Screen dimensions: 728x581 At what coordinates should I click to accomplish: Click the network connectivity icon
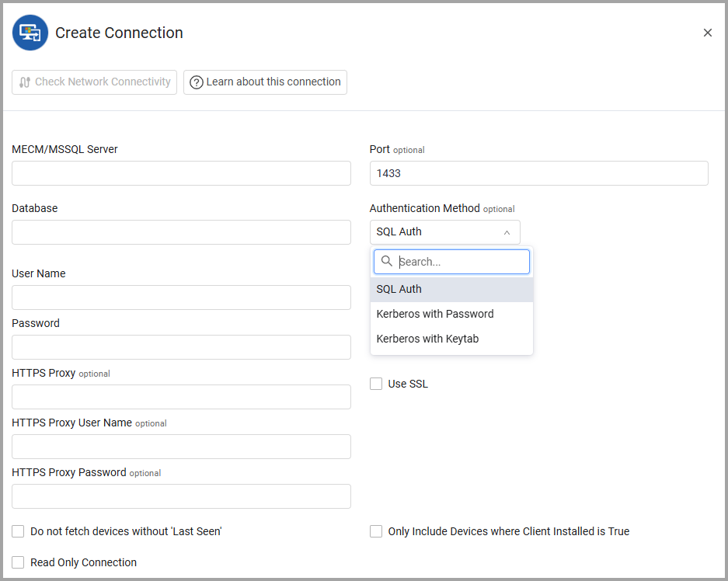[x=25, y=82]
